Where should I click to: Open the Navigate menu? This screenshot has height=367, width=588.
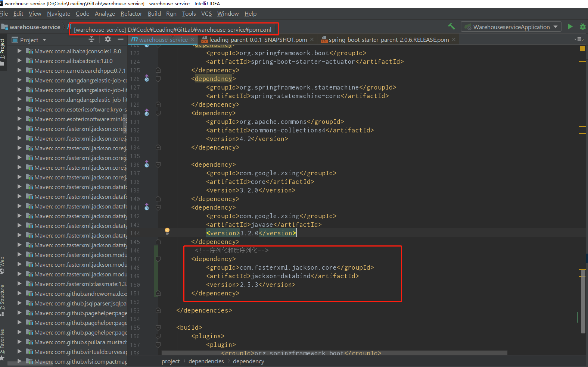[59, 14]
